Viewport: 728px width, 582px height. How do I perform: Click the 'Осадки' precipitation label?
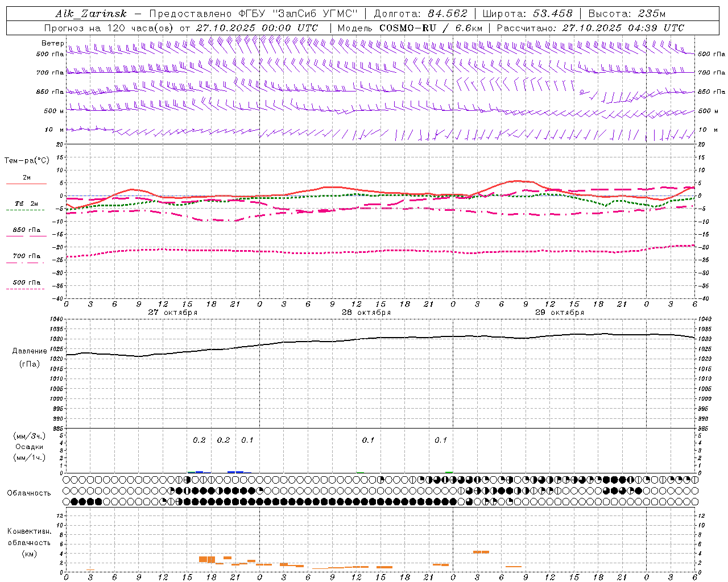30,447
